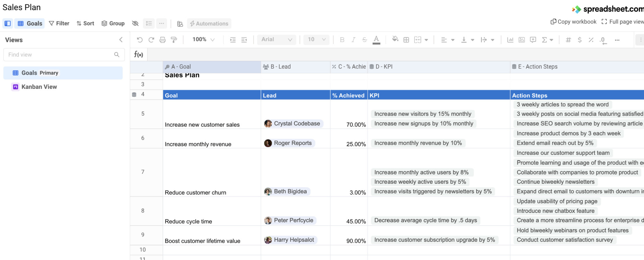Expand the functions dropdown arrow
The image size is (644, 260).
(552, 40)
